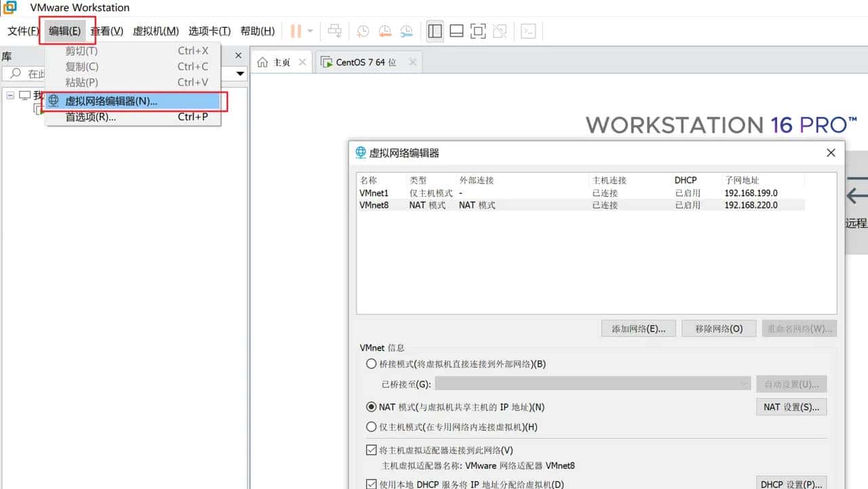This screenshot has width=868, height=489.
Task: Choose 虚拟网络编辑器(N) from the Edit menu
Action: (111, 101)
